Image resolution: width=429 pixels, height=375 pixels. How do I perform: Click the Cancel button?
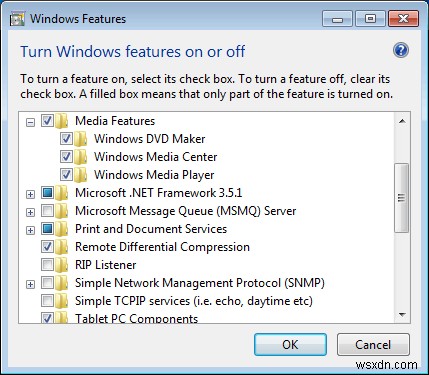coord(373,345)
